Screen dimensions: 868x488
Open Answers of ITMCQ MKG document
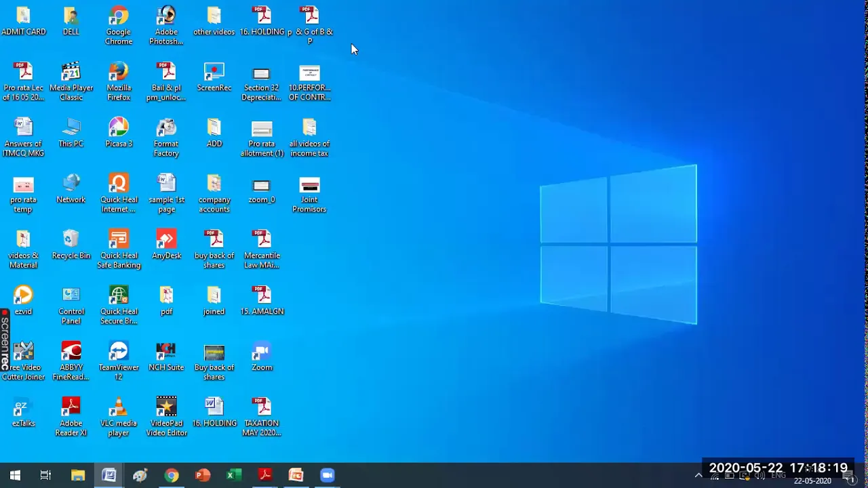tap(23, 138)
